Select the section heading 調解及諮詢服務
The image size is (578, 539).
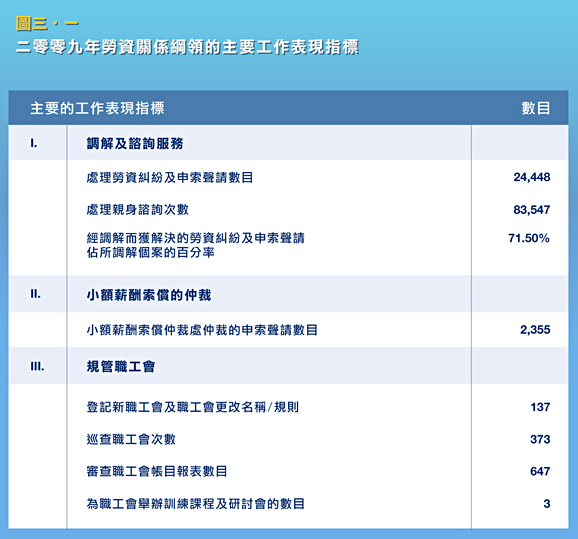(135, 143)
